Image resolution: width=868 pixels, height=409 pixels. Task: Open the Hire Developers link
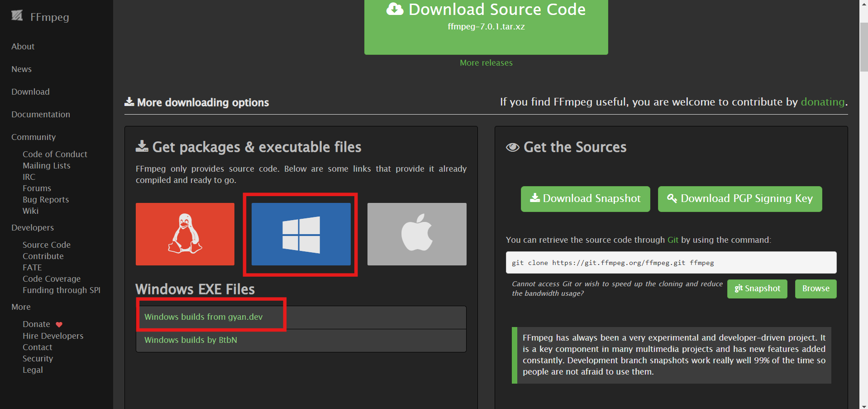(53, 336)
